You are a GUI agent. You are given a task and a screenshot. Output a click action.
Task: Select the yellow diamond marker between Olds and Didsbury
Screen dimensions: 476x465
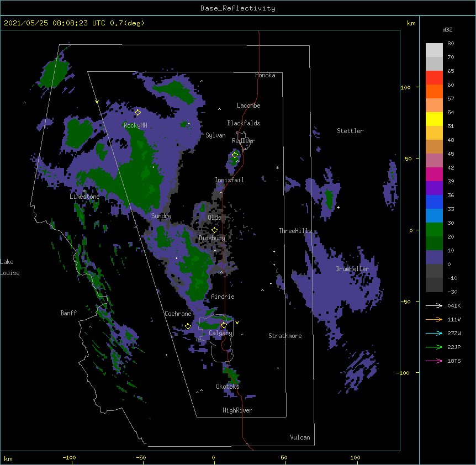[214, 230]
